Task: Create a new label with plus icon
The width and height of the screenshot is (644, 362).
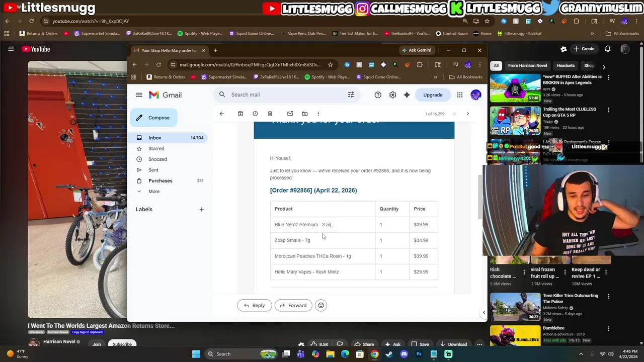Action: pyautogui.click(x=201, y=209)
